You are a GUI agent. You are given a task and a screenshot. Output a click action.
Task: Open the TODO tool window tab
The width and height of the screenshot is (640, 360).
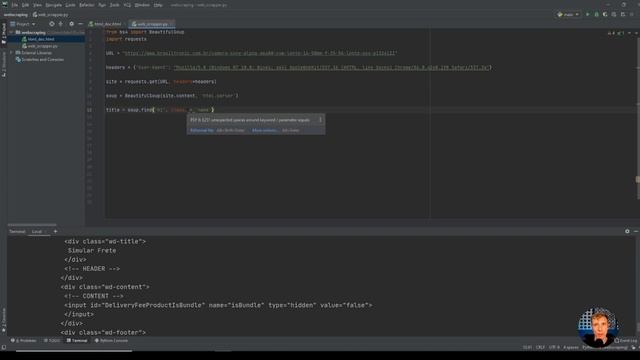click(x=52, y=340)
